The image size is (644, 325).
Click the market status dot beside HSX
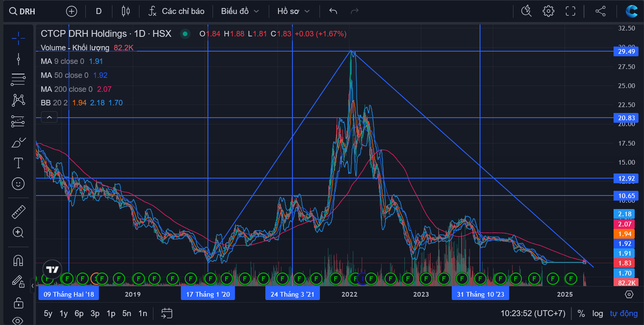(185, 34)
